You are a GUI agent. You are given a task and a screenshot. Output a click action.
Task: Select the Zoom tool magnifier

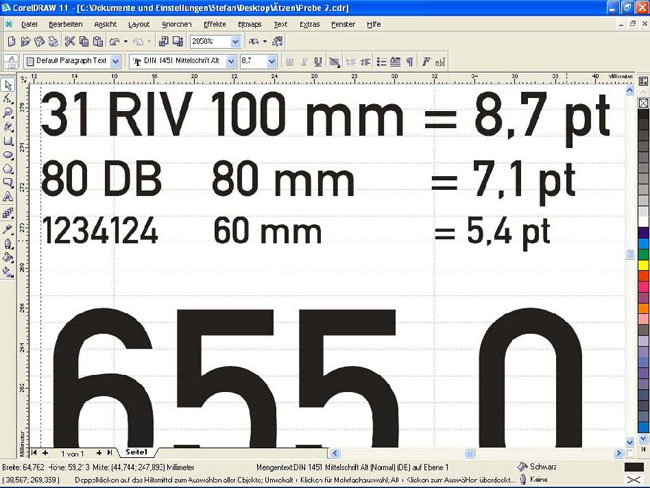[8, 114]
